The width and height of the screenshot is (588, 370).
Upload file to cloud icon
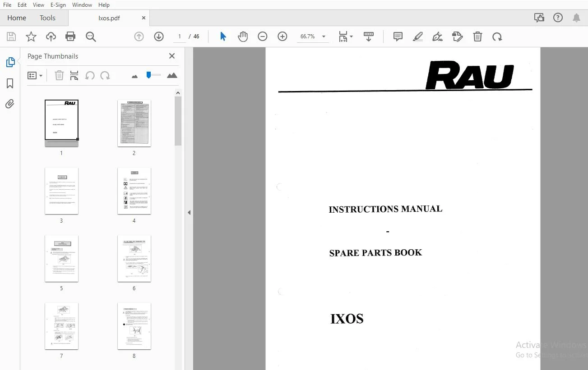(x=51, y=37)
